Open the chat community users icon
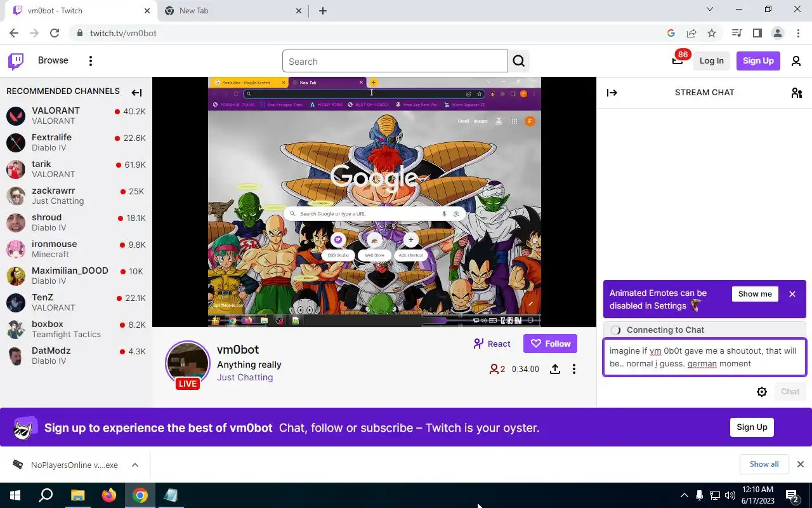 797,93
